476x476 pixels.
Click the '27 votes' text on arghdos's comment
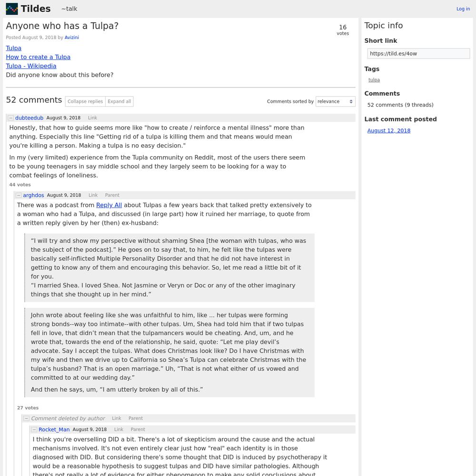pos(28,408)
